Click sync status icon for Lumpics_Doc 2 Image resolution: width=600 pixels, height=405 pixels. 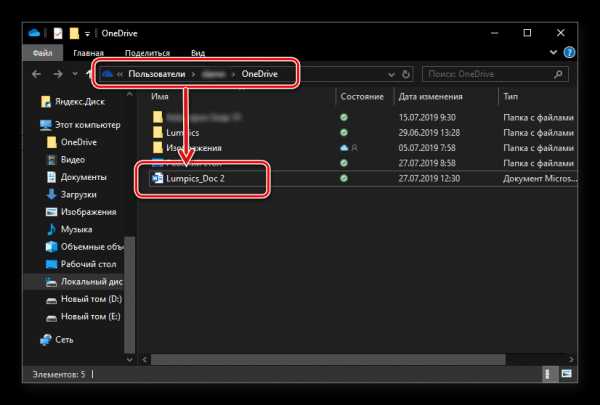tap(344, 178)
